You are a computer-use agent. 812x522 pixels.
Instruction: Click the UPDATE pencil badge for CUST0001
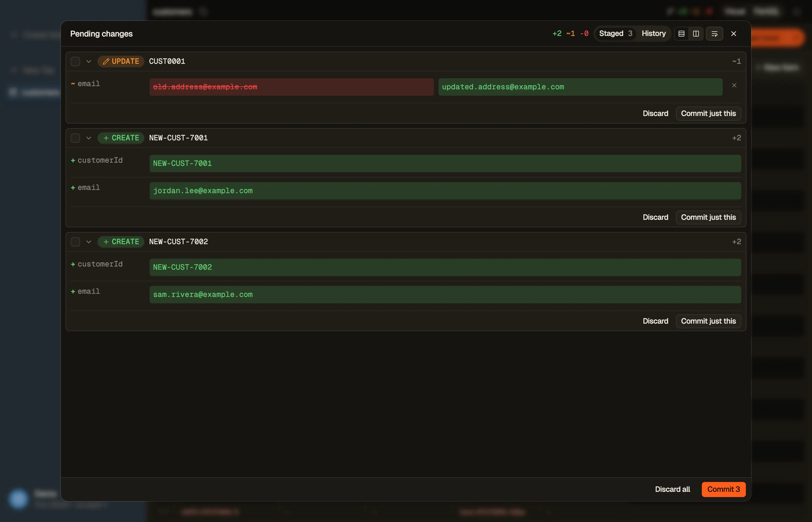coord(121,61)
